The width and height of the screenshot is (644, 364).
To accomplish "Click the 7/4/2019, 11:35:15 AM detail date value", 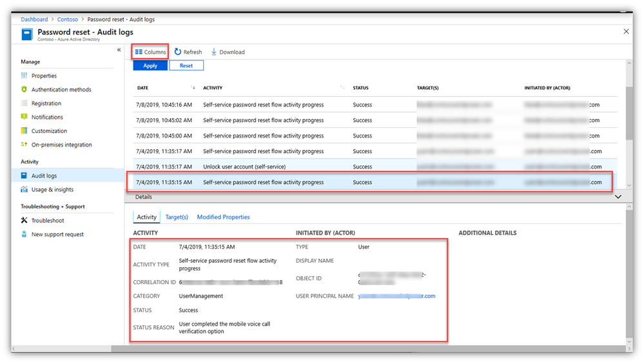I will coord(206,247).
